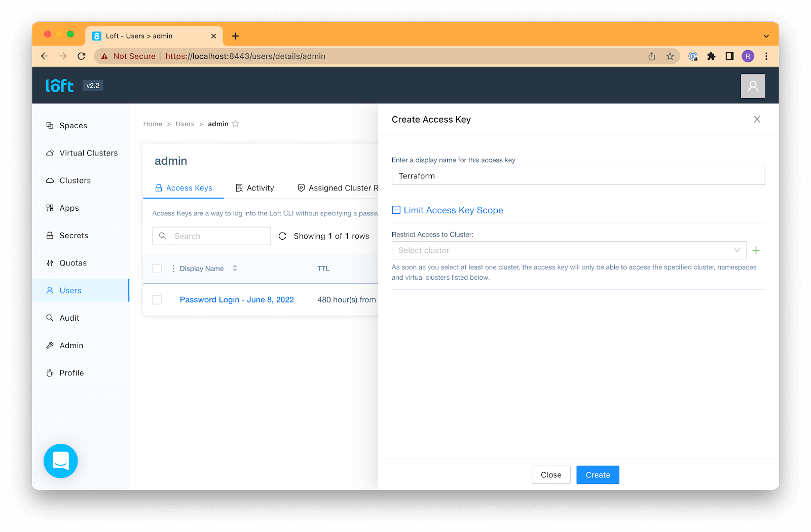Click the password manager extension icon
Viewport: 811px width, 532px height.
click(693, 56)
